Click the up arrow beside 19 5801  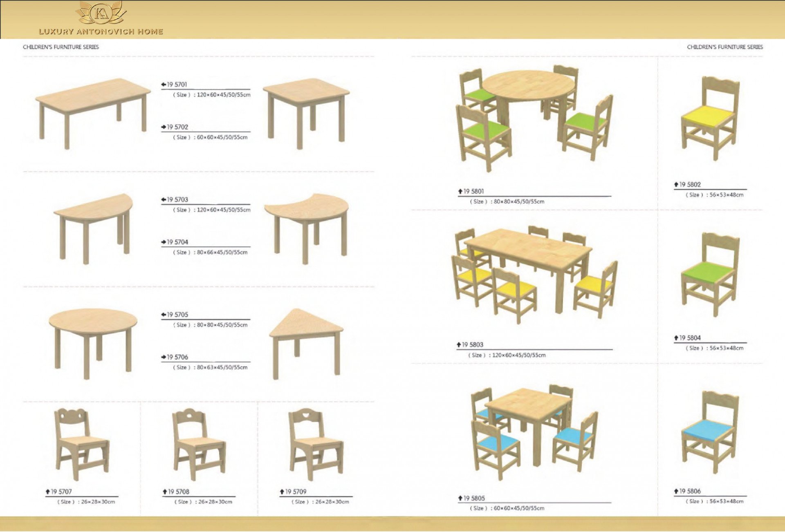pos(460,191)
